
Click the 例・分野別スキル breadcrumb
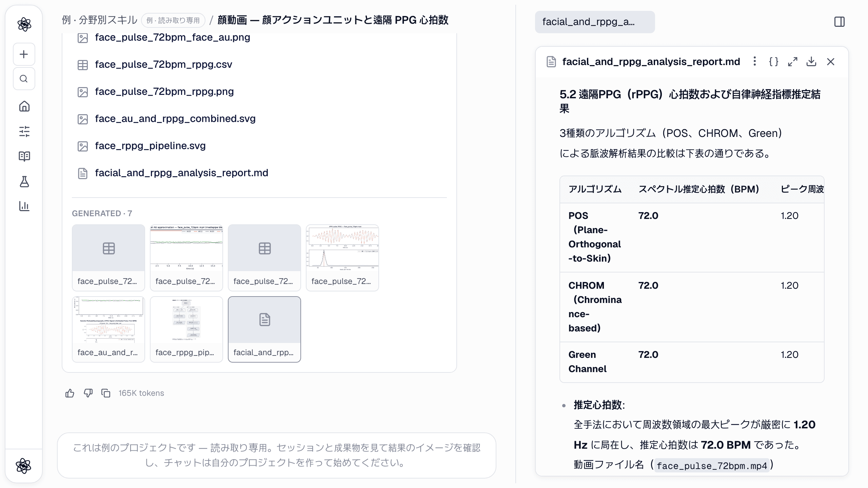(100, 20)
